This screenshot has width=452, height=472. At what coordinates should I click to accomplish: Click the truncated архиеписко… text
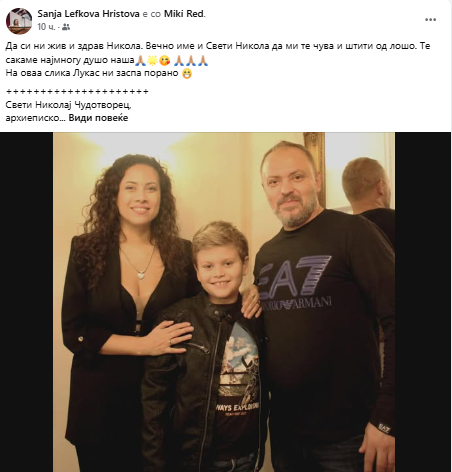pyautogui.click(x=36, y=118)
